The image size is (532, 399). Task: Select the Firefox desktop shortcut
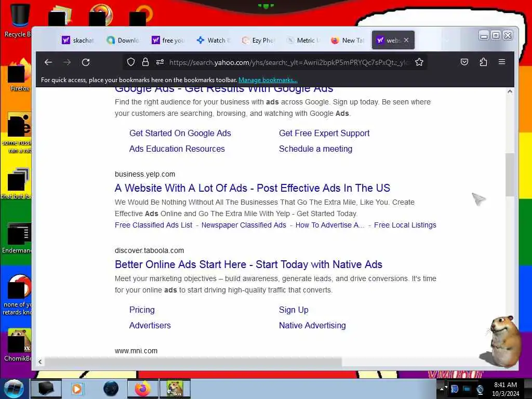click(x=20, y=75)
